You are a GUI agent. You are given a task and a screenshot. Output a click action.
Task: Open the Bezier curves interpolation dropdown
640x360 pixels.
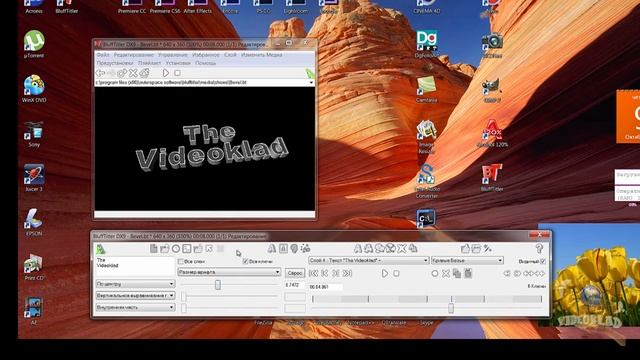(x=467, y=260)
